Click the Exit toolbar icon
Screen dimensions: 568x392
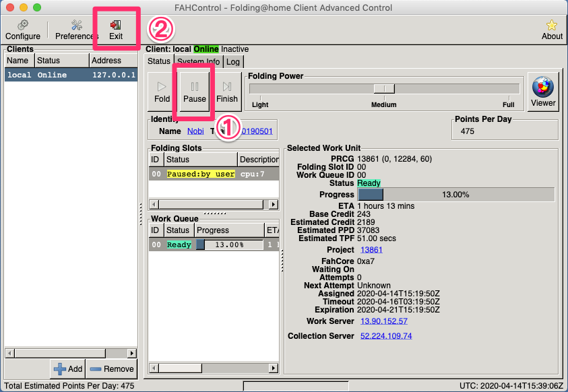pos(116,30)
